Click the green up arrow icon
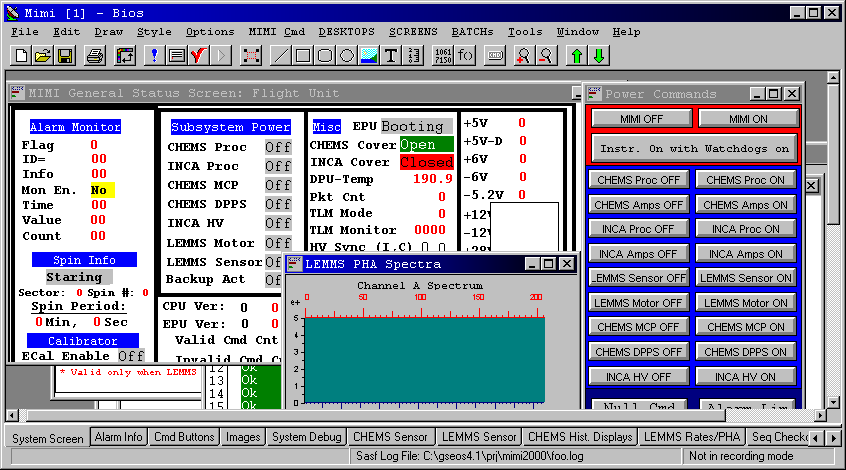 [x=577, y=55]
